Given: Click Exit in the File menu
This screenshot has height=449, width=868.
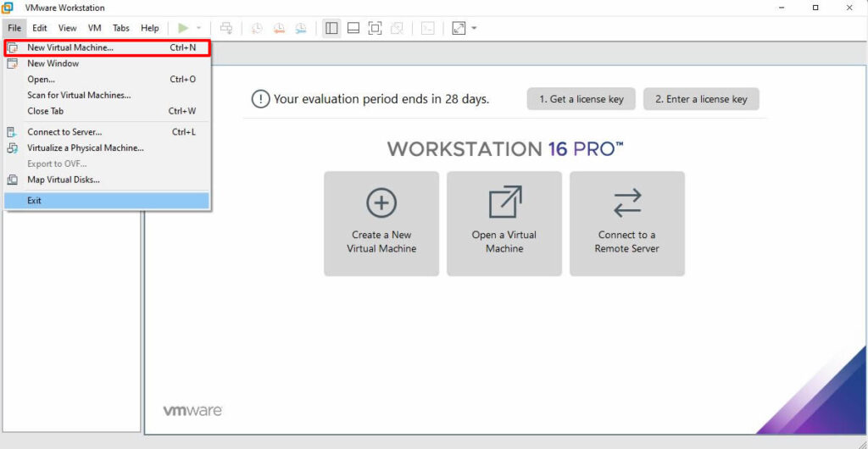Looking at the screenshot, I should (x=108, y=201).
